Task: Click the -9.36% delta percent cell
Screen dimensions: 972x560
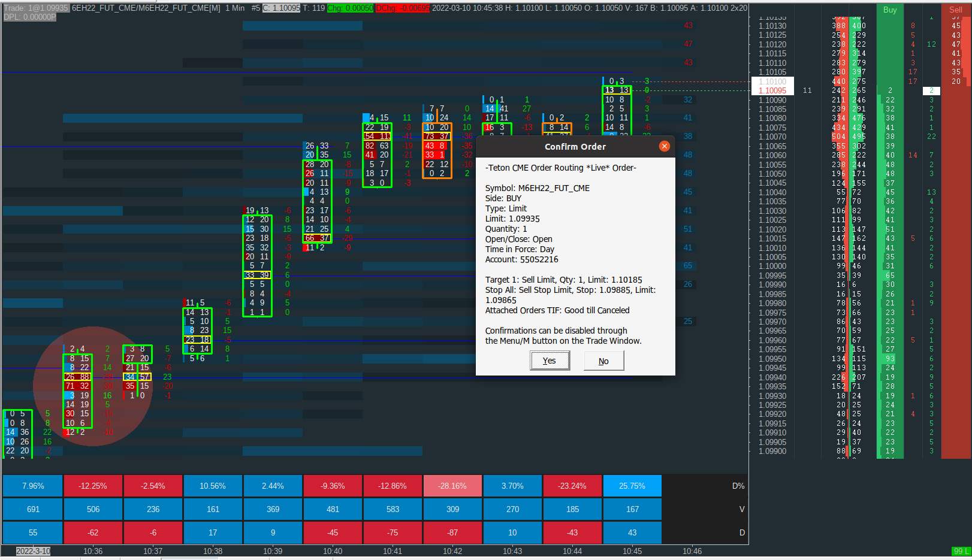Action: coord(333,486)
